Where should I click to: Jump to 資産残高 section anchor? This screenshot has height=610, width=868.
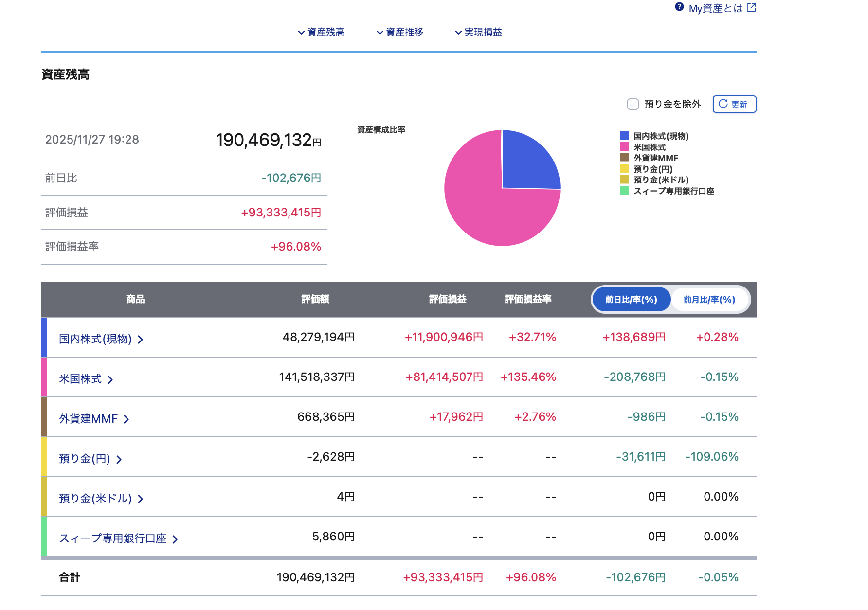[x=321, y=32]
